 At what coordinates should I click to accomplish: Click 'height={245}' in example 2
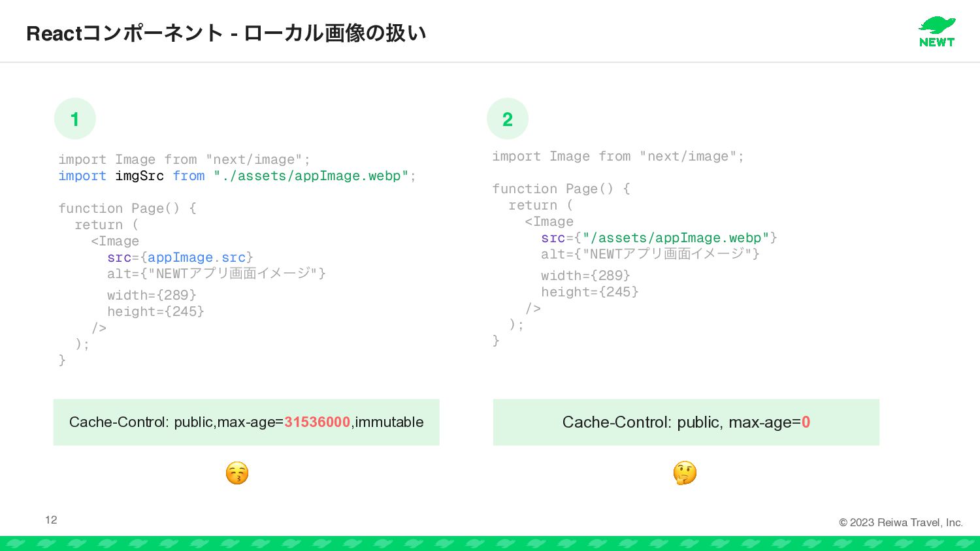pyautogui.click(x=590, y=292)
